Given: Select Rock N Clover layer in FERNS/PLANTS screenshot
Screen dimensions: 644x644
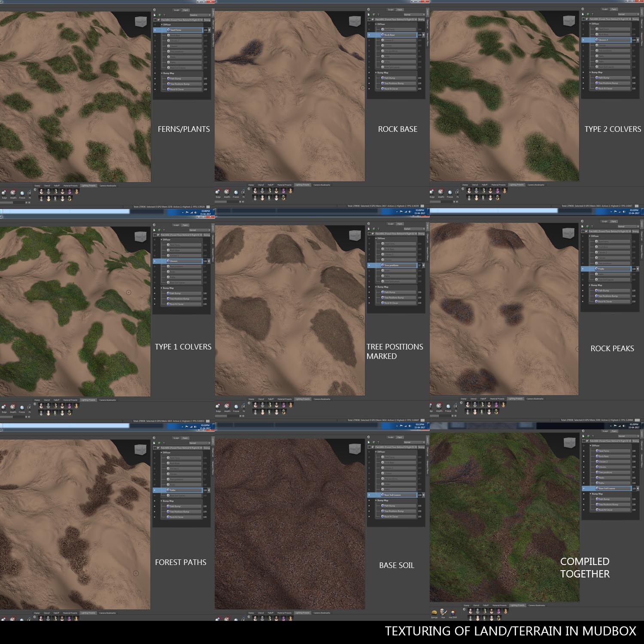Looking at the screenshot, I should pyautogui.click(x=184, y=89).
